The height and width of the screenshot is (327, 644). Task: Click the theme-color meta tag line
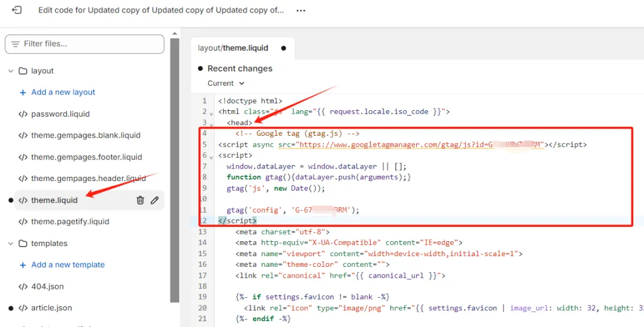tap(312, 264)
